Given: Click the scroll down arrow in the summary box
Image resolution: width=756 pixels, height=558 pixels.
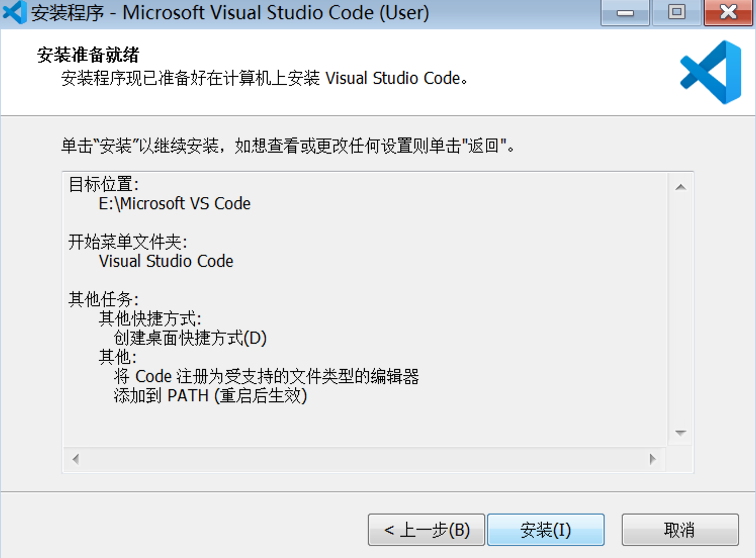Looking at the screenshot, I should [681, 433].
